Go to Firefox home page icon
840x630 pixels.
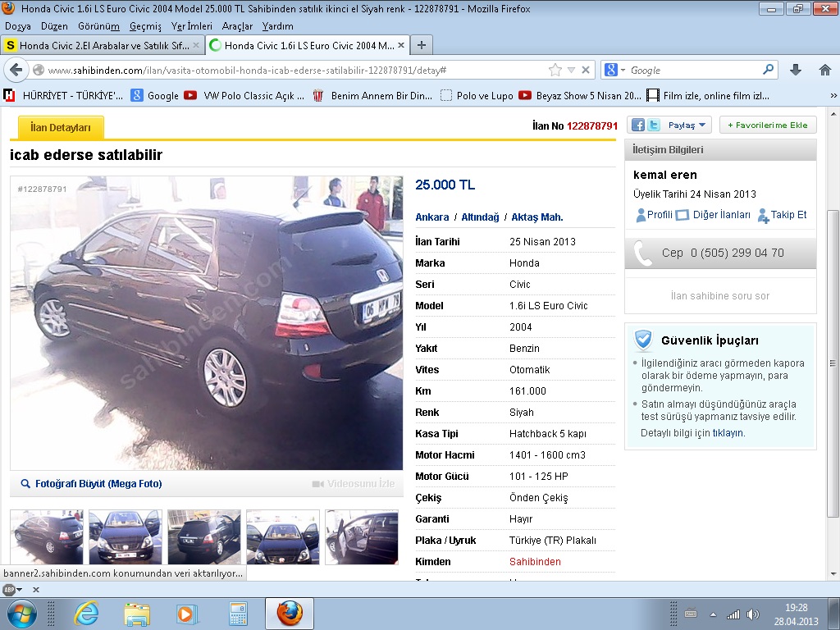coord(825,70)
